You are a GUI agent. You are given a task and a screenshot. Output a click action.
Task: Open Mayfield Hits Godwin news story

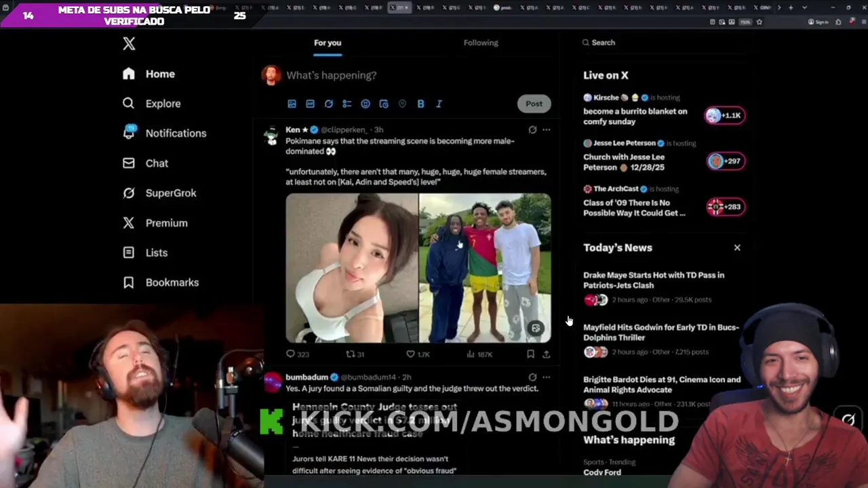tap(661, 332)
